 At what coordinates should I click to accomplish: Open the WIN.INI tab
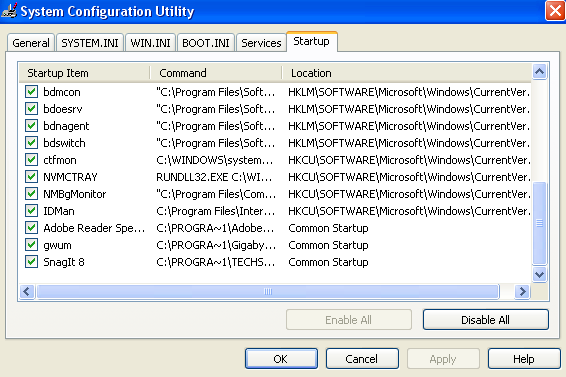(x=150, y=43)
